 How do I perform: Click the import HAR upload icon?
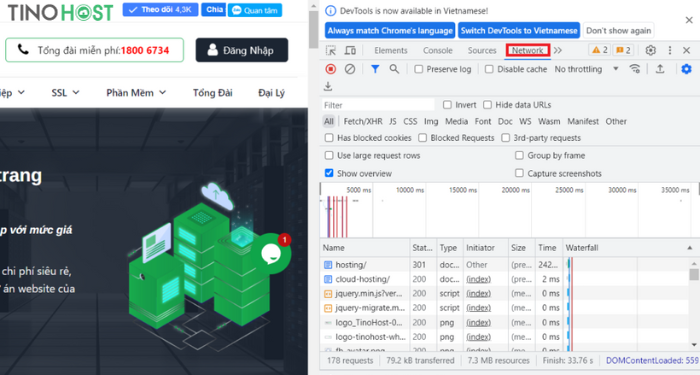tap(660, 69)
